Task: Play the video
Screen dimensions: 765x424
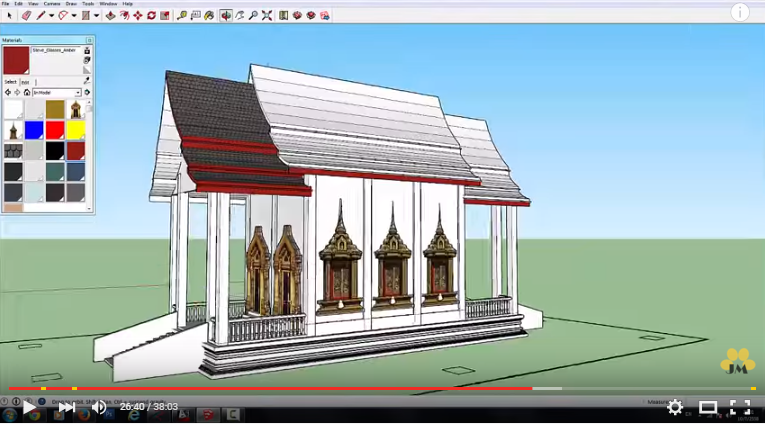Action: [x=29, y=406]
